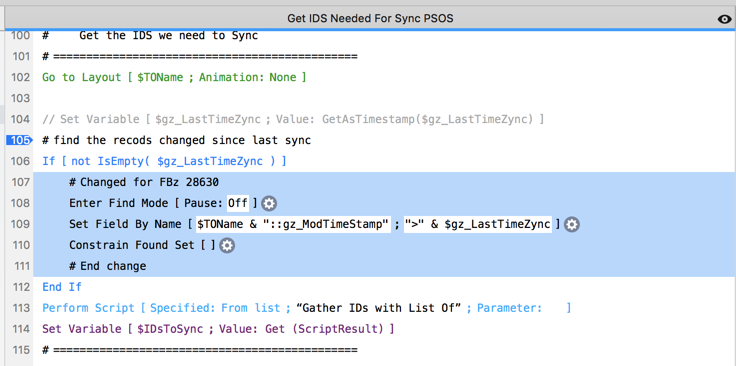Edit the $TOName & "::gz_ModTimeStamp" target field
Viewport: 736px width, 366px height.
[293, 225]
